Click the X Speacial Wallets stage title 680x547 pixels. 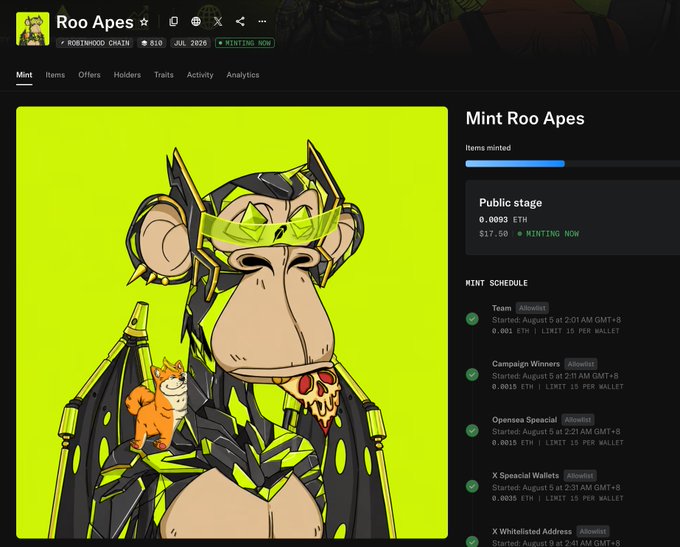pyautogui.click(x=525, y=475)
